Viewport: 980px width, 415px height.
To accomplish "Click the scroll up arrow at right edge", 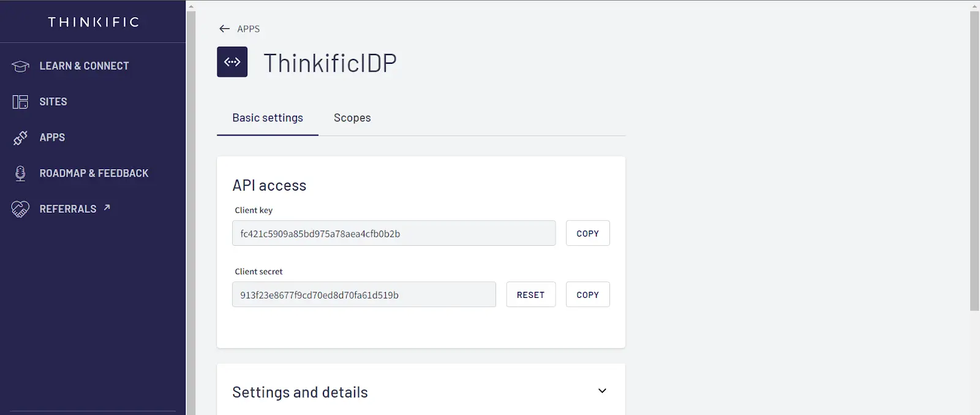I will tap(974, 6).
